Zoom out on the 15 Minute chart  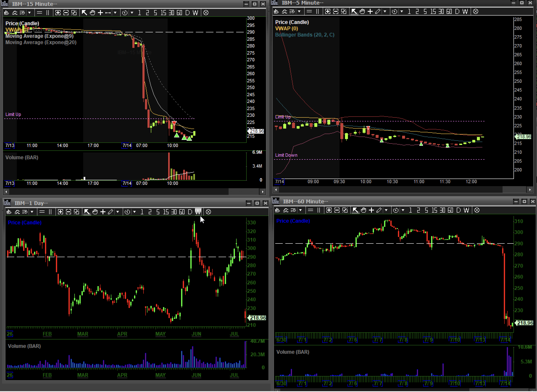pyautogui.click(x=66, y=13)
